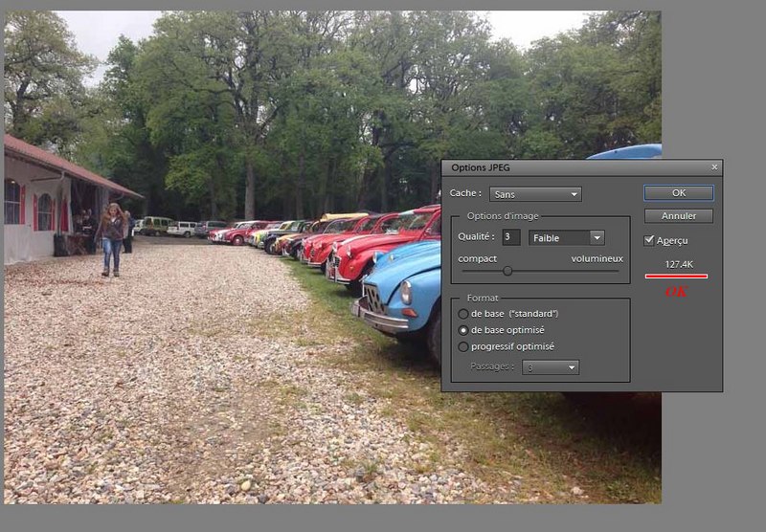Click the red-roofed building on the left
766x532 pixels.
[48, 196]
